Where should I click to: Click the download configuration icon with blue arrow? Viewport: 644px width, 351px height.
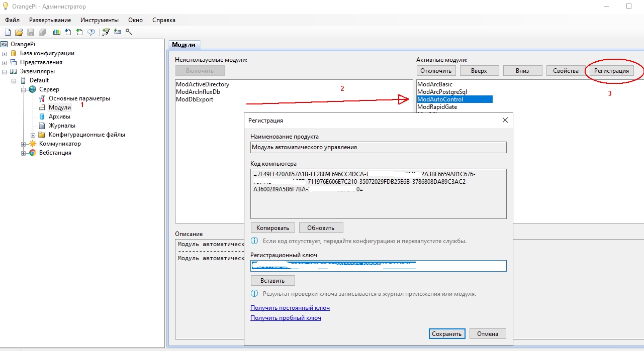click(x=68, y=32)
